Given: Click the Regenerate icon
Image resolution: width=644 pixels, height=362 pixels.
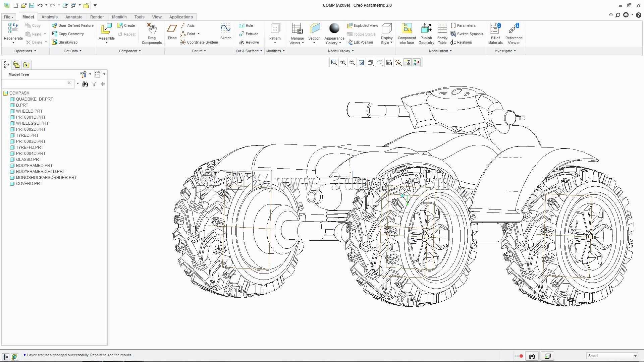Looking at the screenshot, I should (x=13, y=28).
